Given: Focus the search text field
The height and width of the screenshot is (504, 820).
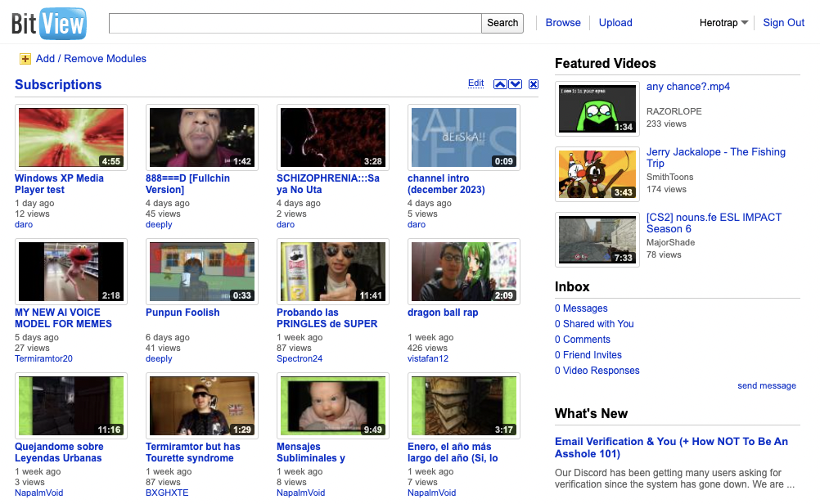Looking at the screenshot, I should coord(295,23).
